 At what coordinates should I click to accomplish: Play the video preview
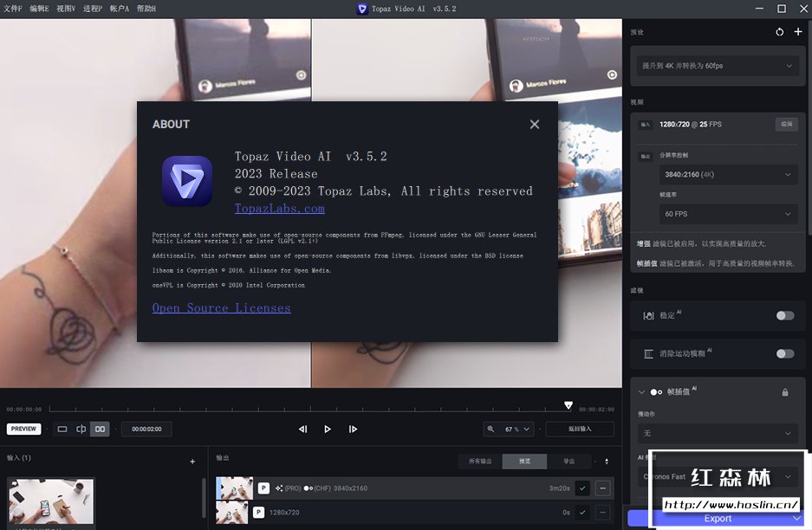tap(328, 429)
